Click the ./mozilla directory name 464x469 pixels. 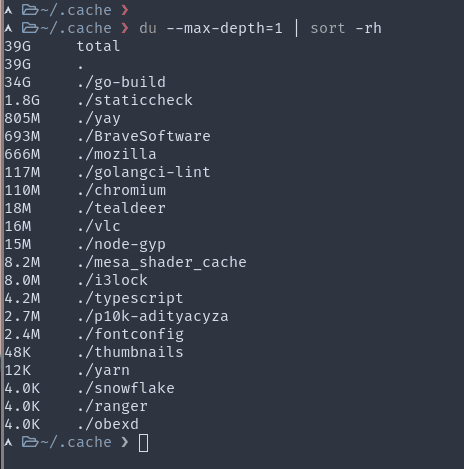[x=117, y=154]
